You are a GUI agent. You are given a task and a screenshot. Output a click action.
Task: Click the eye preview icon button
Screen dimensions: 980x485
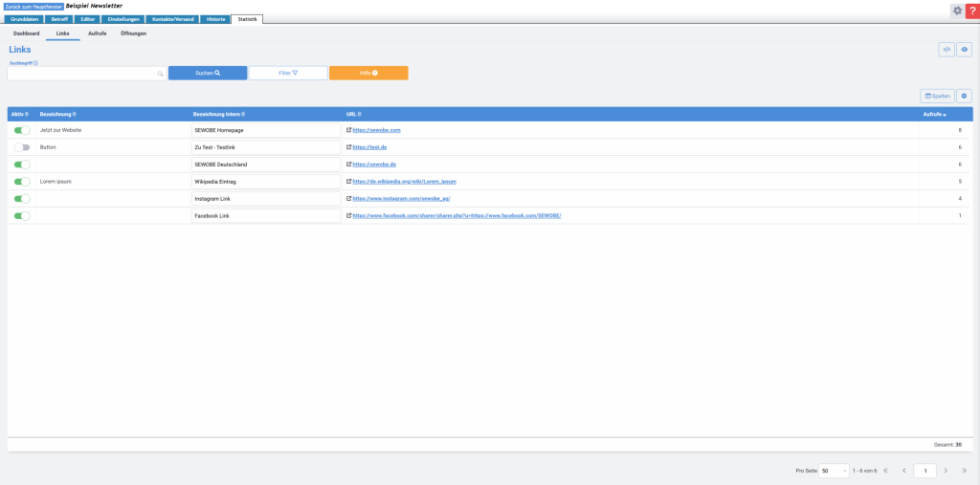point(965,50)
